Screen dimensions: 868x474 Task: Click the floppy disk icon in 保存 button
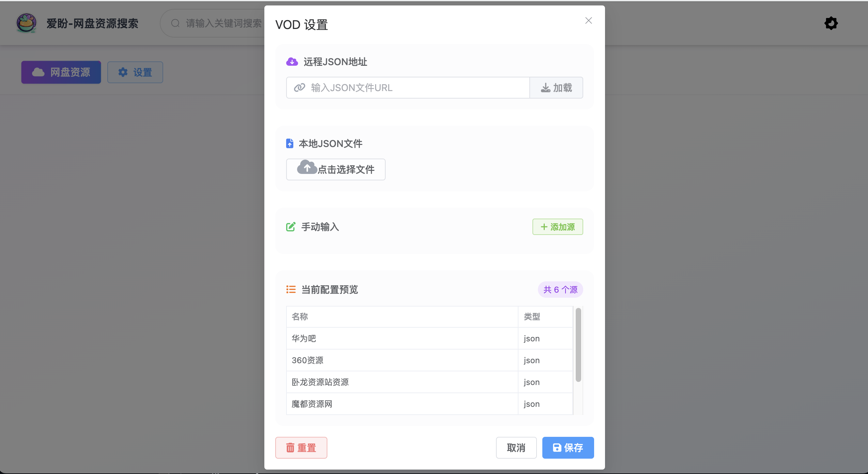pos(557,448)
